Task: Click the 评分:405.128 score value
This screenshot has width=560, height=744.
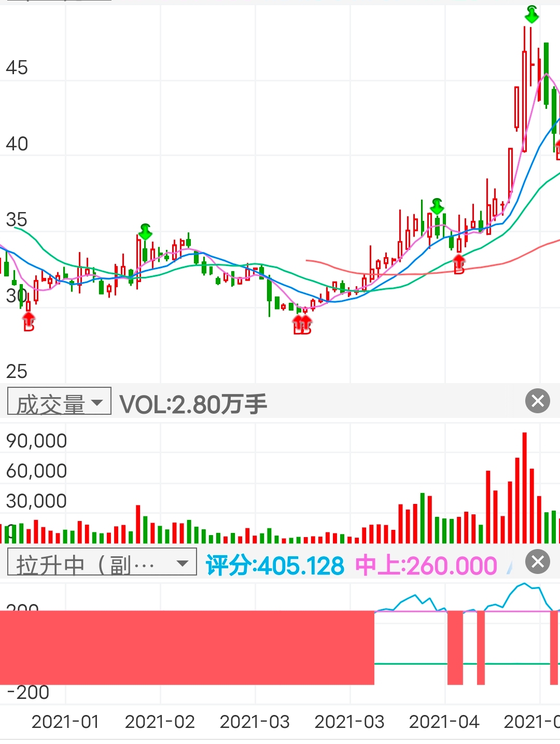Action: [x=275, y=566]
